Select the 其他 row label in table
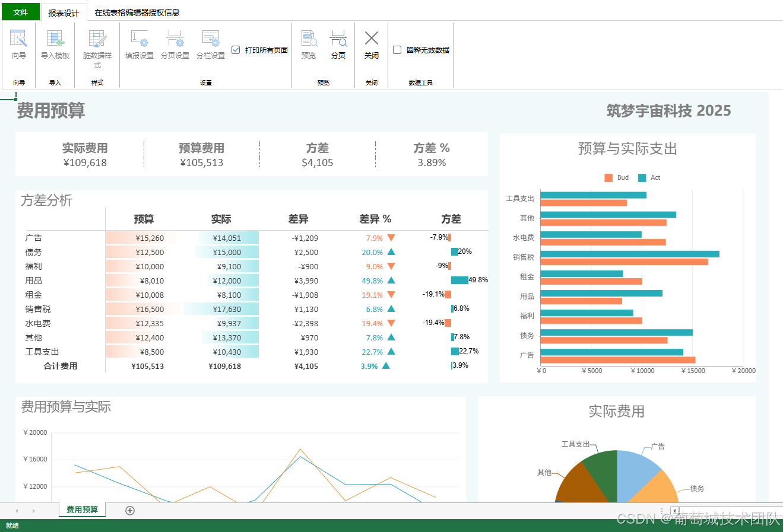Viewport: 783px width, 532px height. point(34,337)
